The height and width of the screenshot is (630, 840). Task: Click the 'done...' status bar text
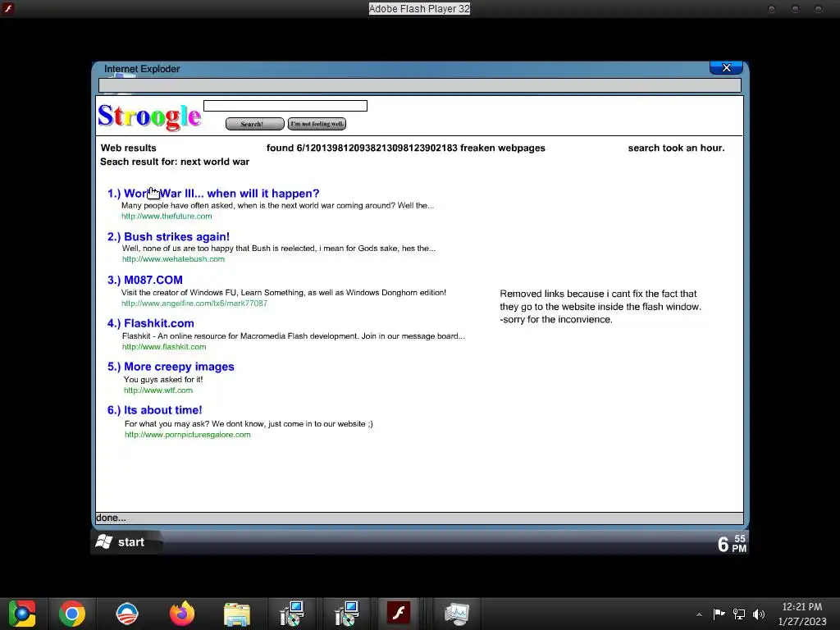click(x=111, y=518)
